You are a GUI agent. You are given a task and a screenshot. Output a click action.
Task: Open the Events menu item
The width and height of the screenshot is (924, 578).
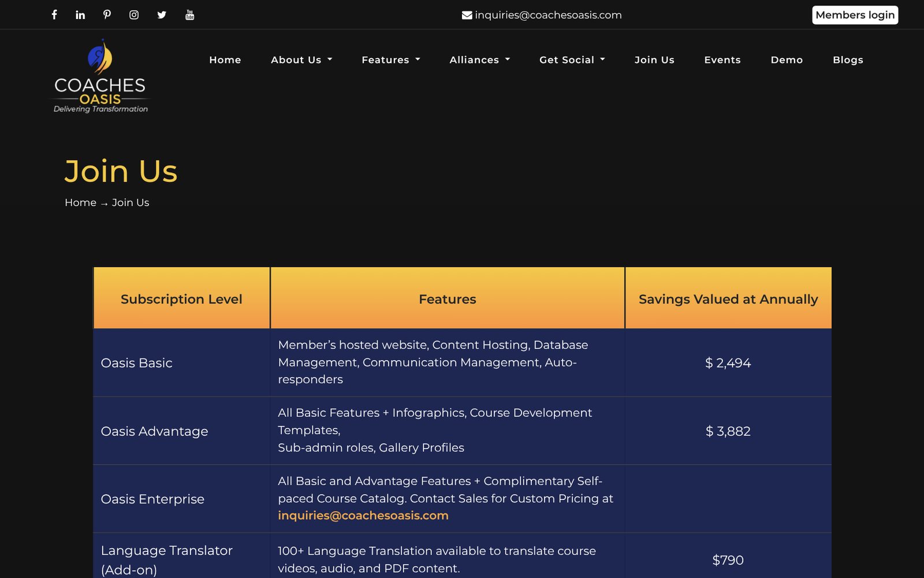click(722, 60)
